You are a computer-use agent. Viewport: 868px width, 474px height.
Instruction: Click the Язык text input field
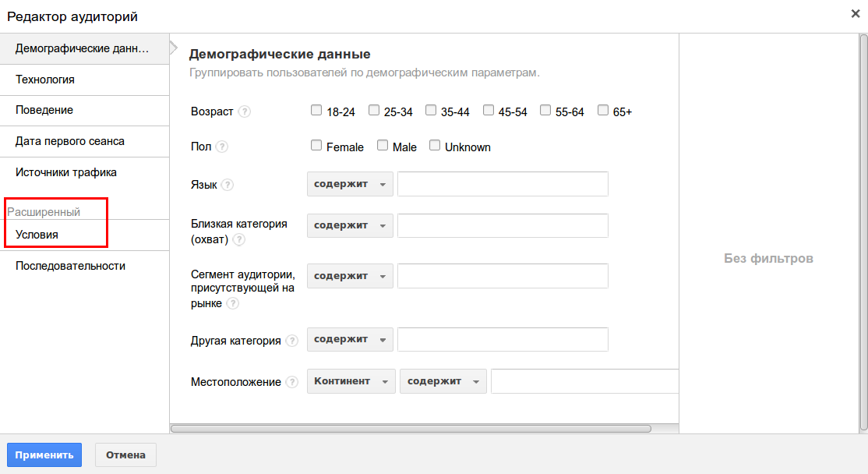coord(503,185)
